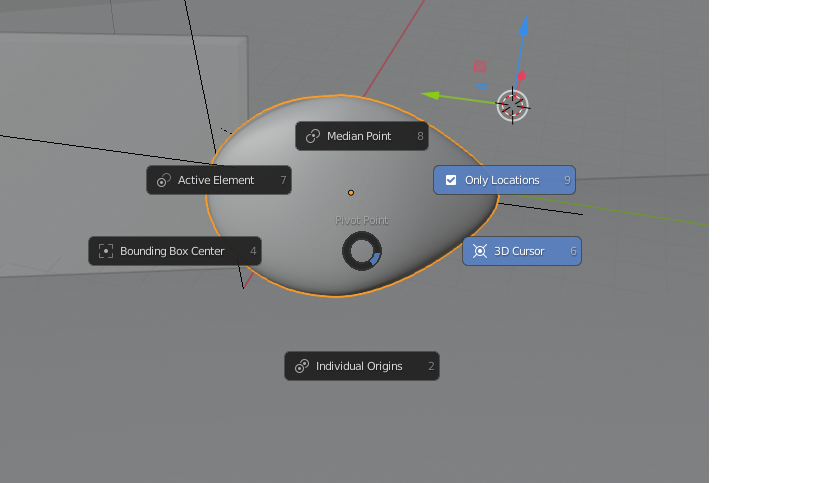
Task: Choose Active Element pivot option
Action: pyautogui.click(x=219, y=180)
